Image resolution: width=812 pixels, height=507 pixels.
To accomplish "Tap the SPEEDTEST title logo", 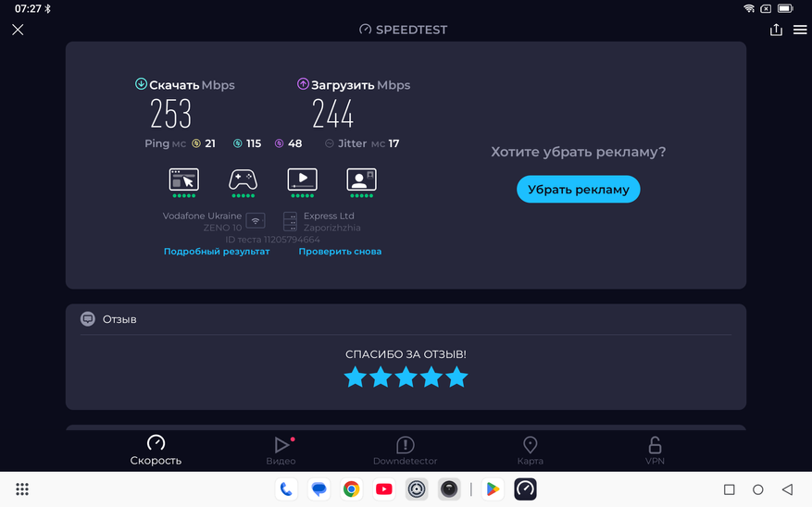I will (404, 30).
